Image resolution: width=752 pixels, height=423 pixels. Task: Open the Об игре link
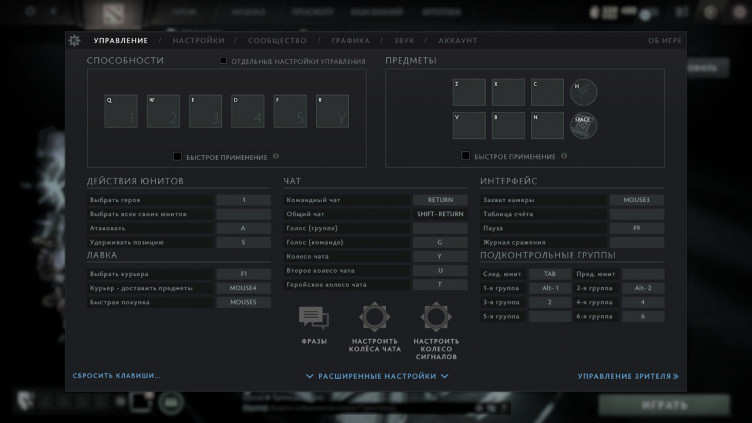[664, 41]
